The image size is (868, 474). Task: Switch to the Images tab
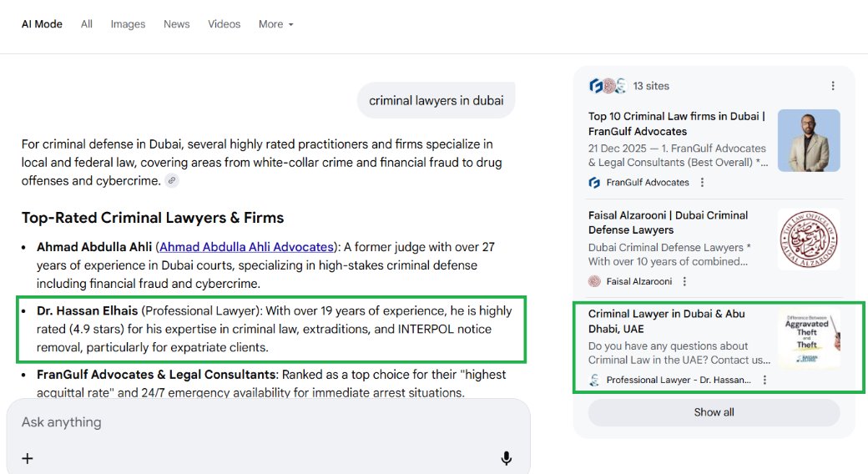coord(128,24)
